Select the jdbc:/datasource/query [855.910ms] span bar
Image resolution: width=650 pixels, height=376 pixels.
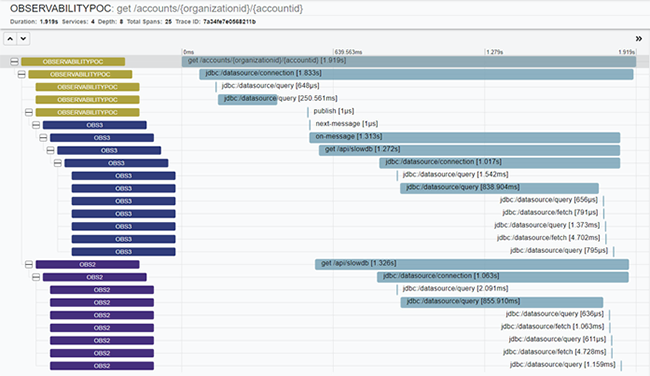coord(502,302)
